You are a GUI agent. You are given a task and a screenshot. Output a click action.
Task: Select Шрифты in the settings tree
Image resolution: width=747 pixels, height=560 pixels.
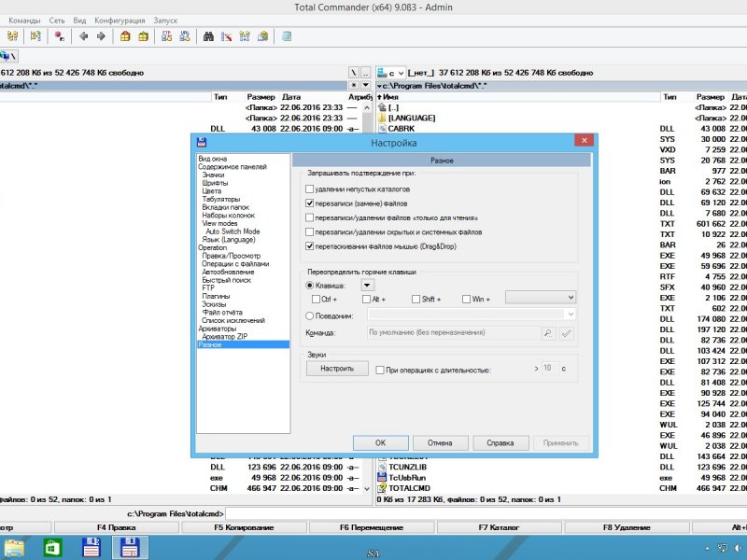215,183
